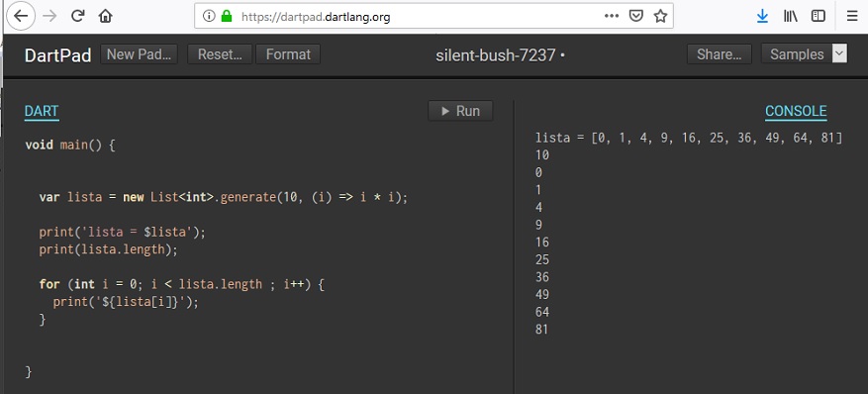Click the print('lista = $lista') line
The image size is (868, 394).
(x=122, y=233)
